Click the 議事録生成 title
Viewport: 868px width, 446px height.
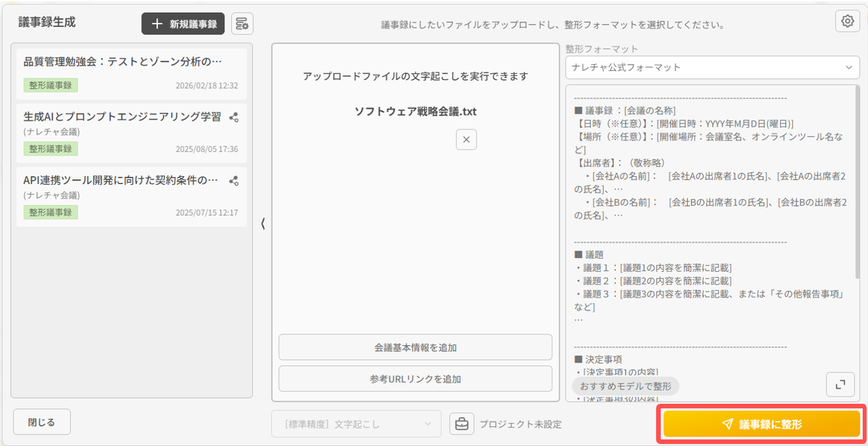click(47, 22)
